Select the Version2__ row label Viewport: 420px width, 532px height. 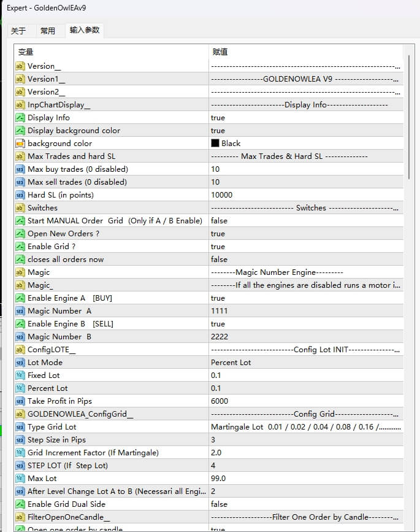click(x=47, y=92)
